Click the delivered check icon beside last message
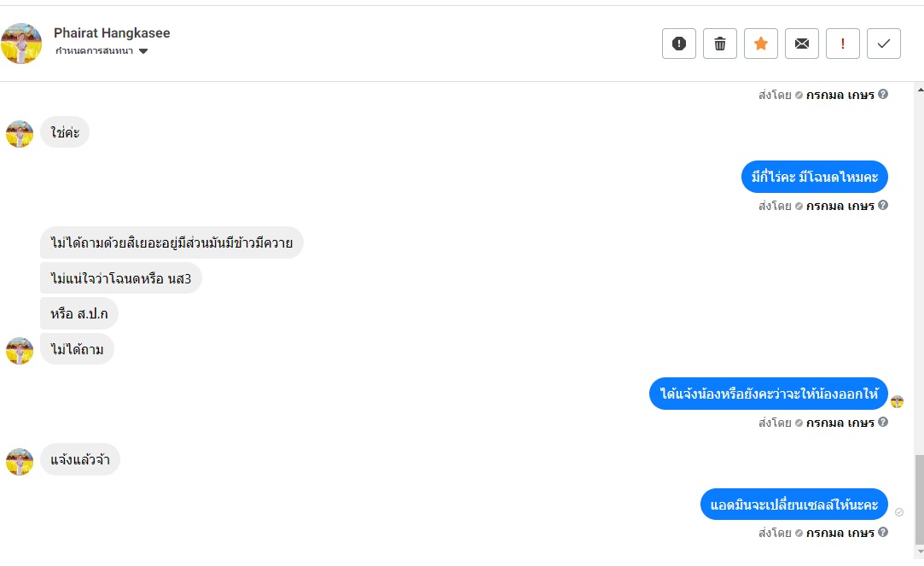This screenshot has width=924, height=566. point(899,512)
